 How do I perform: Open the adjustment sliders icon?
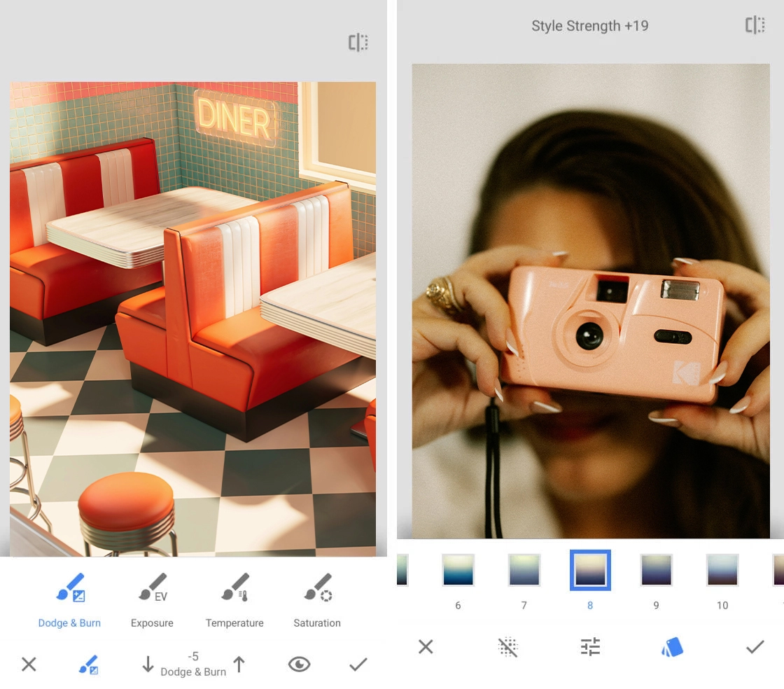590,648
